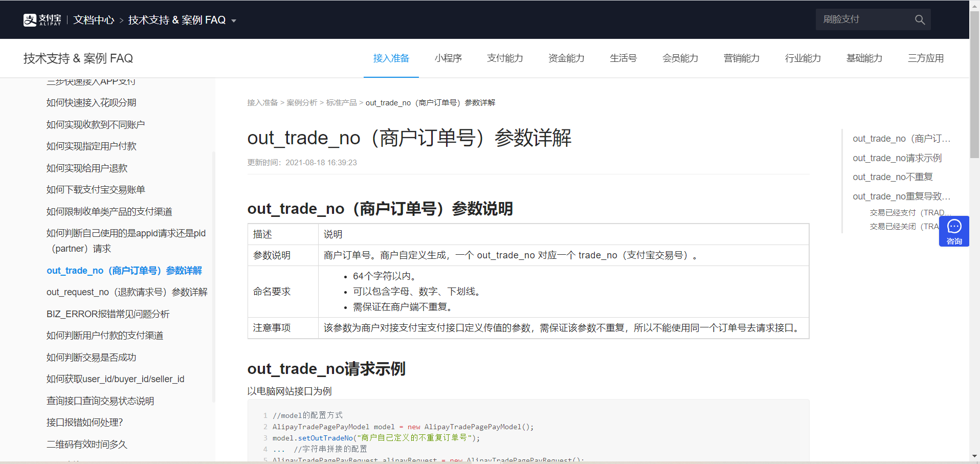Jump to out_trade_no重复导致… in page outline
The width and height of the screenshot is (980, 464).
902,196
